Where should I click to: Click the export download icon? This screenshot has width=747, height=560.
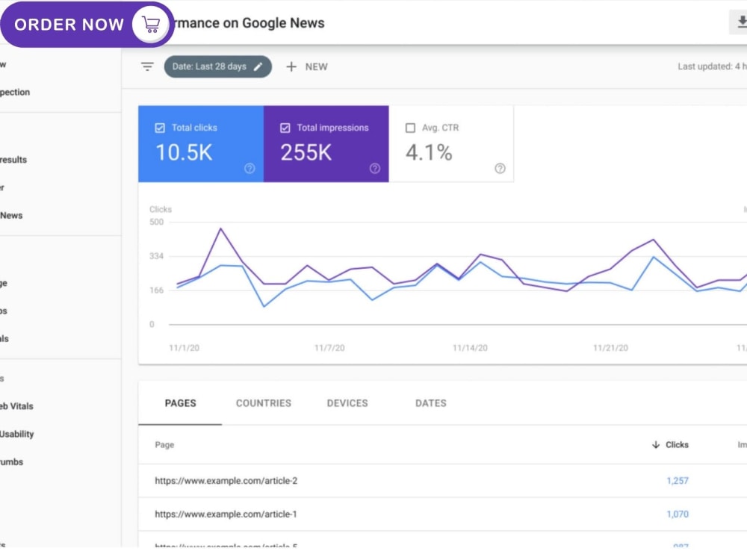pos(741,22)
